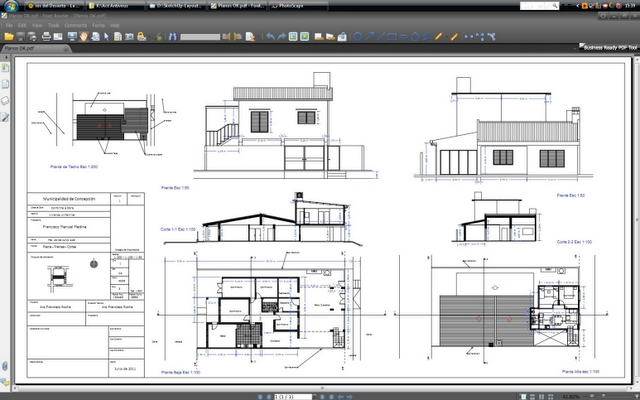Open the Comments menu
Image resolution: width=640 pixels, height=400 pixels.
pyautogui.click(x=76, y=25)
